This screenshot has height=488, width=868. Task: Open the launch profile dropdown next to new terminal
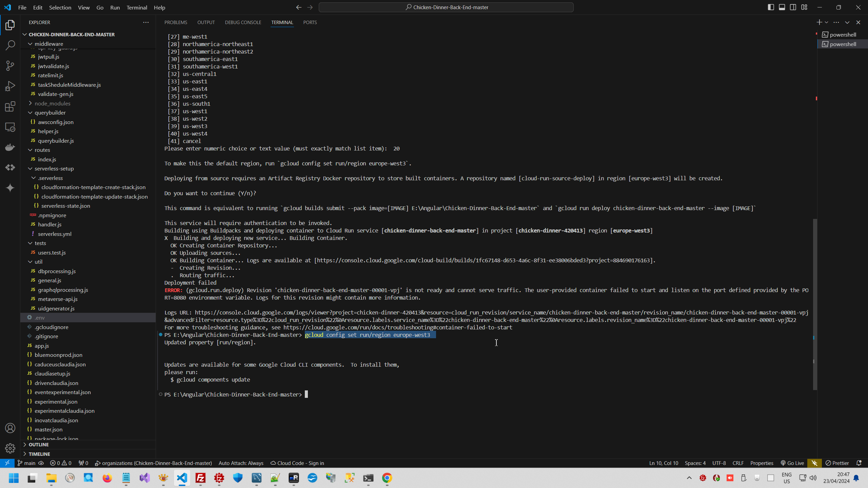[826, 22]
